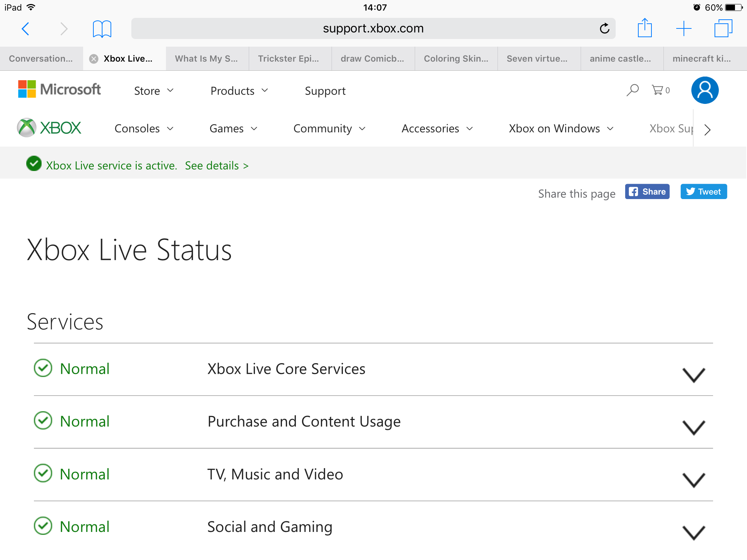Share page on Facebook
747x560 pixels.
click(x=647, y=192)
